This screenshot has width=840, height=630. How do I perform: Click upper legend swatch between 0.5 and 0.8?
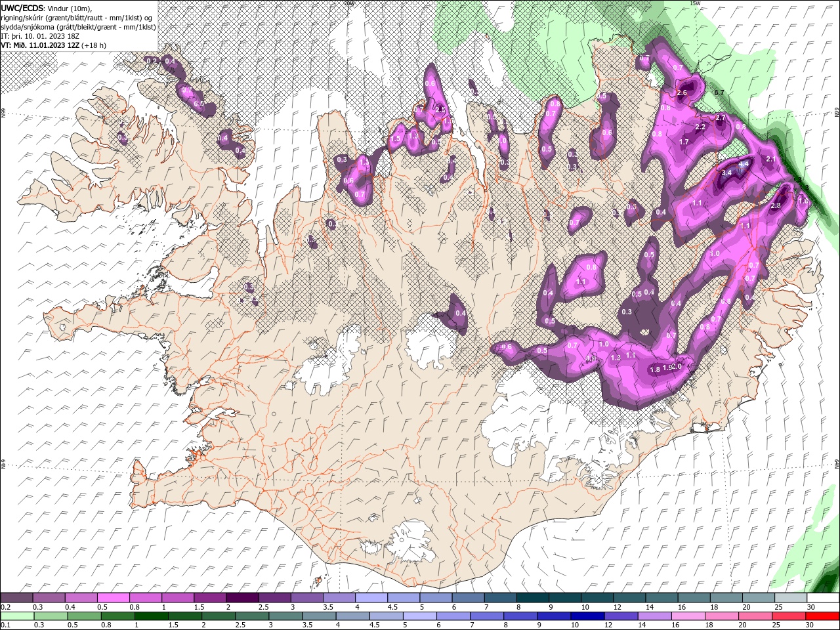(114, 598)
